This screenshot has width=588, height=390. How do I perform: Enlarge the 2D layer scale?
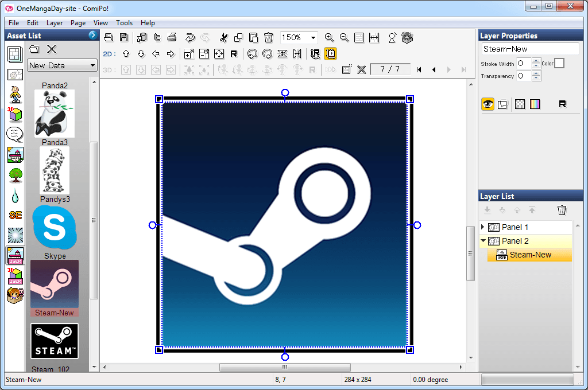tap(189, 54)
